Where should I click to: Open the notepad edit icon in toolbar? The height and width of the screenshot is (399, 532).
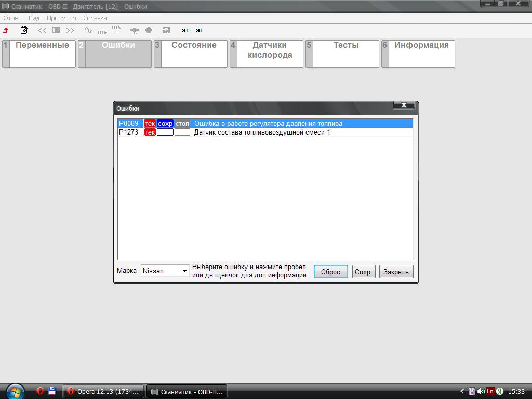point(24,30)
